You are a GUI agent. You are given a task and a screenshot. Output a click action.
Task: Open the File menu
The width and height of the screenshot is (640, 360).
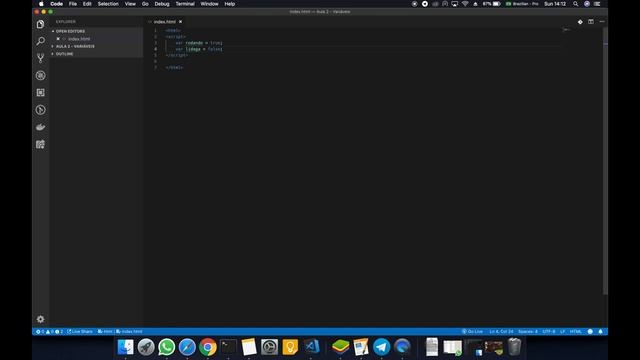73,4
